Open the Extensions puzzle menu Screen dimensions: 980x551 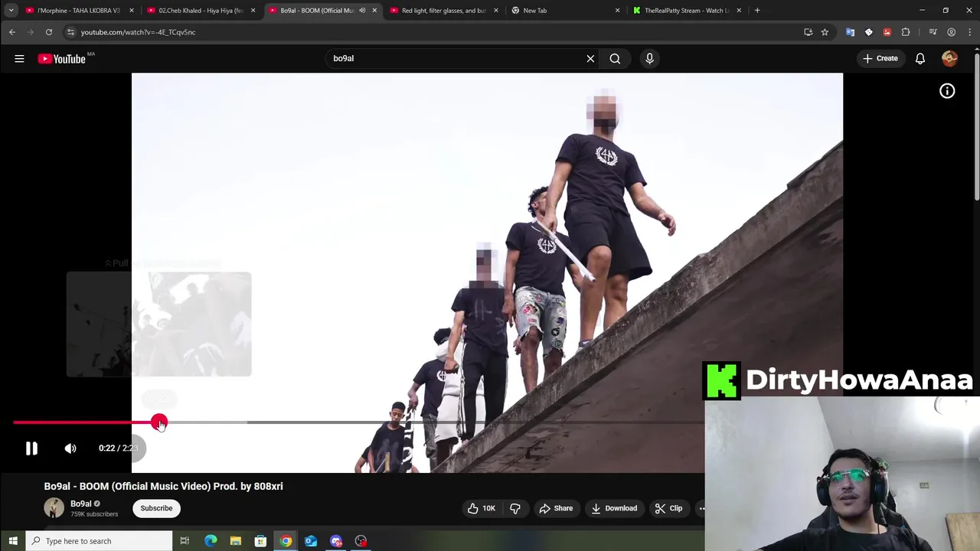(x=906, y=32)
